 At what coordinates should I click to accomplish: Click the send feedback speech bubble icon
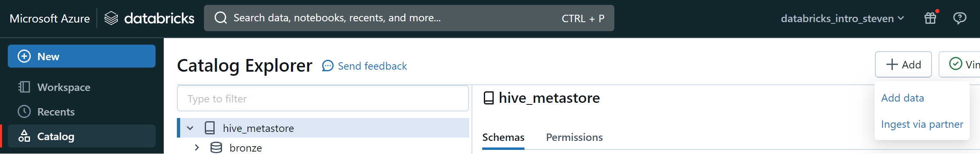click(327, 66)
